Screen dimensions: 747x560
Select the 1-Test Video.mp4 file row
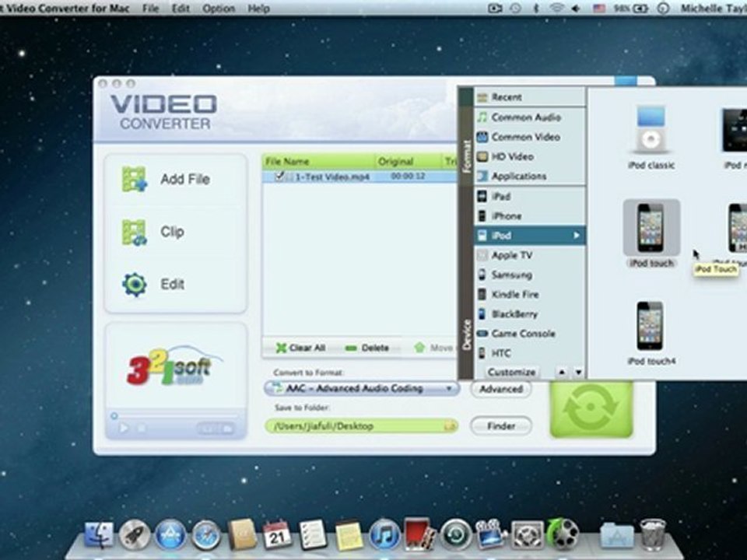(359, 177)
